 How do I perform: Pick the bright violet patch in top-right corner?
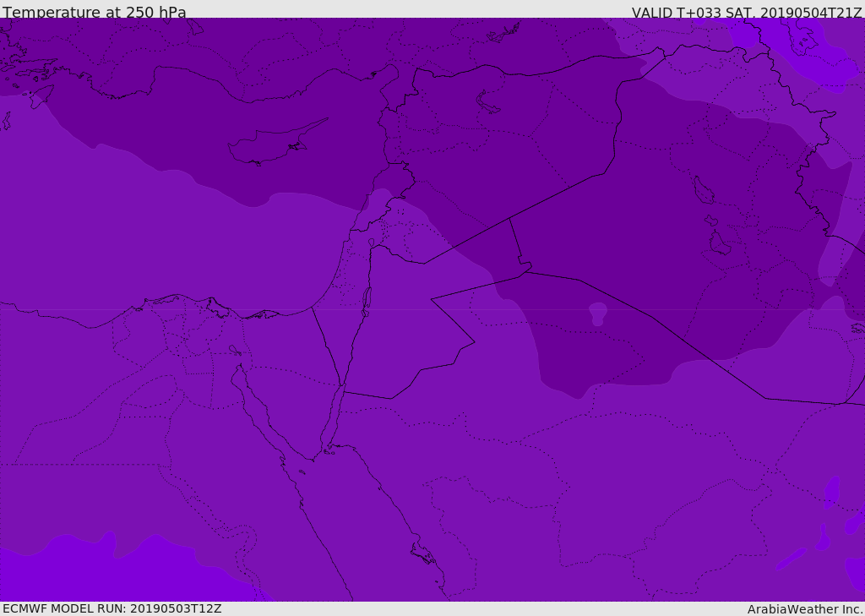[x=811, y=51]
